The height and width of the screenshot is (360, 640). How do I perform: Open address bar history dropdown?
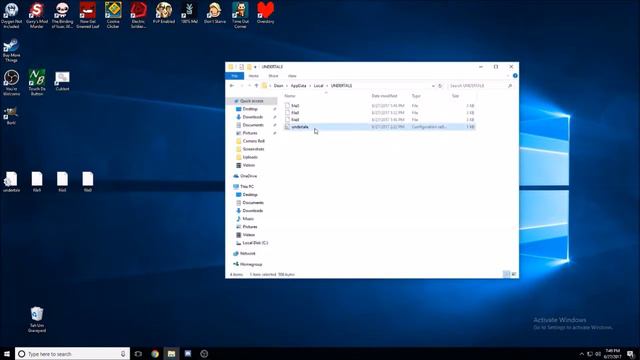pyautogui.click(x=433, y=86)
